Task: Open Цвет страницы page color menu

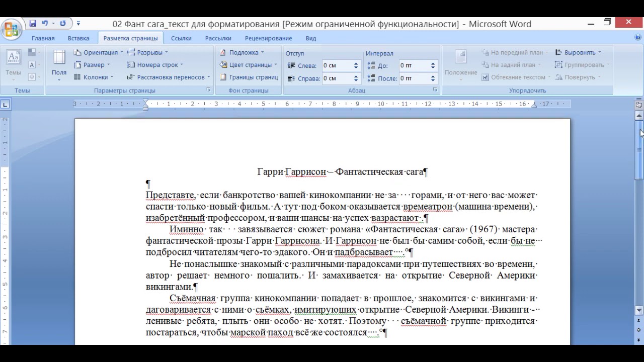Action: tap(249, 65)
